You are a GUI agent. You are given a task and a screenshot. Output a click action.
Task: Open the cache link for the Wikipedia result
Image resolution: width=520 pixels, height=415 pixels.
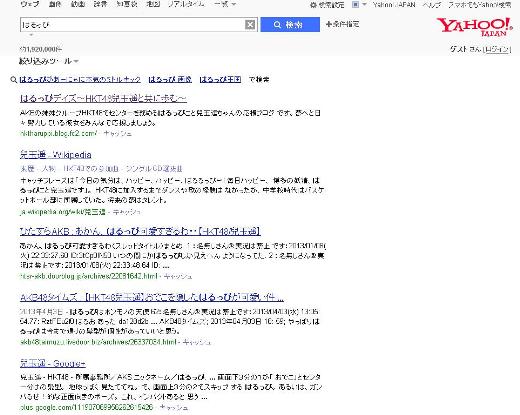point(127,212)
